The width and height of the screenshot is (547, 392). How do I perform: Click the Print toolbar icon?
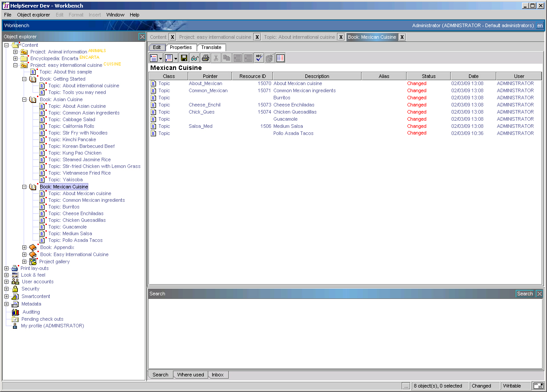click(x=206, y=58)
